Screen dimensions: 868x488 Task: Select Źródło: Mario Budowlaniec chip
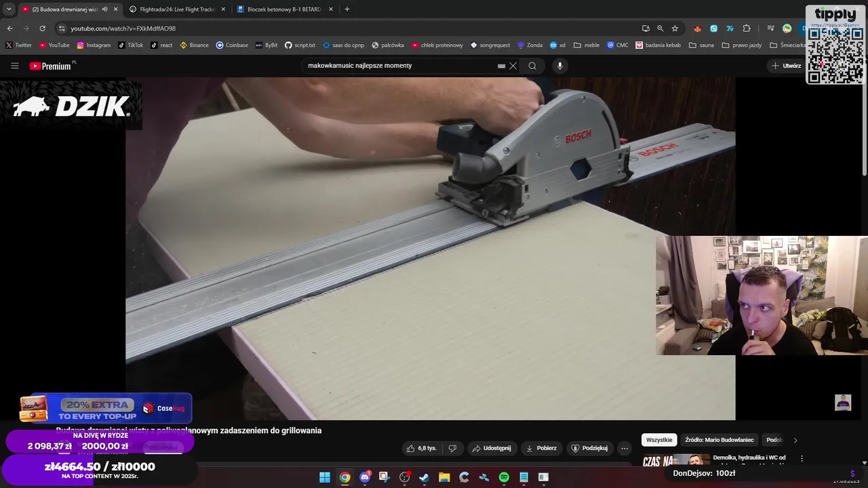tap(719, 440)
